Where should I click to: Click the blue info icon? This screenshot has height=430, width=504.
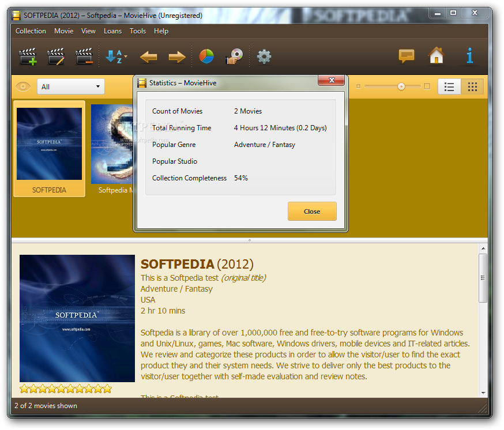(469, 55)
